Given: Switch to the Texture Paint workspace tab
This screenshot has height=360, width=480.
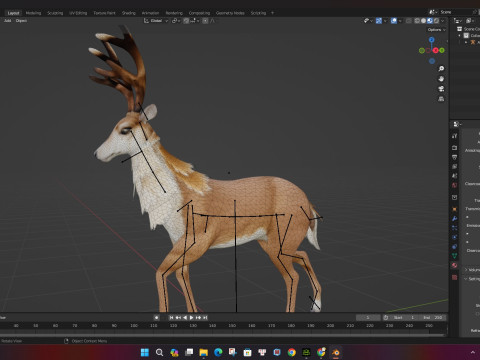Looking at the screenshot, I should [x=104, y=13].
